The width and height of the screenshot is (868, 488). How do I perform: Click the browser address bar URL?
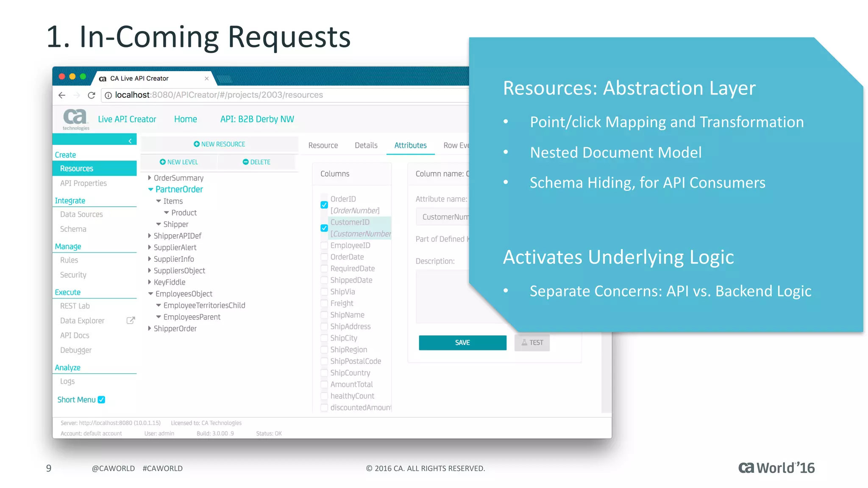point(219,95)
